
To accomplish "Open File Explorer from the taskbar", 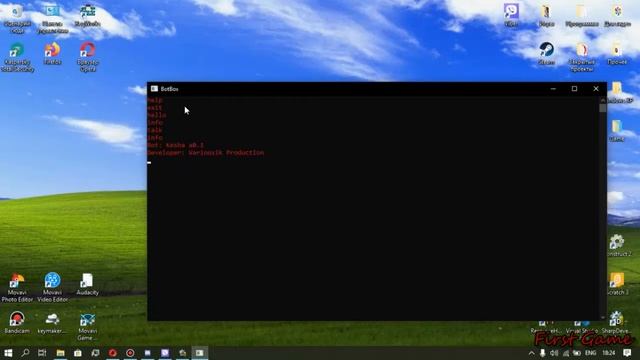I will pos(60,353).
